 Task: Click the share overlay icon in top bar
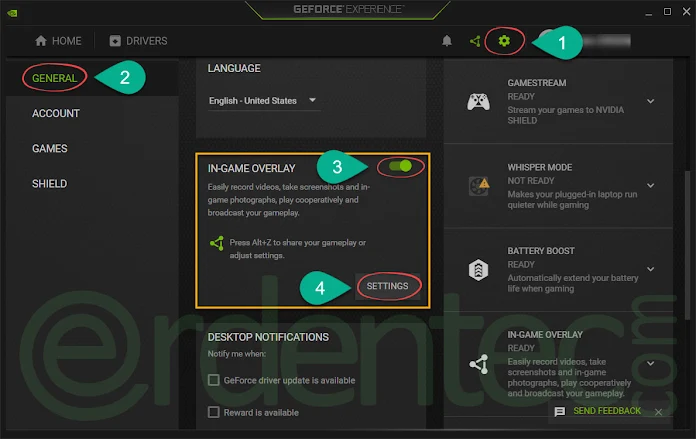pyautogui.click(x=475, y=41)
